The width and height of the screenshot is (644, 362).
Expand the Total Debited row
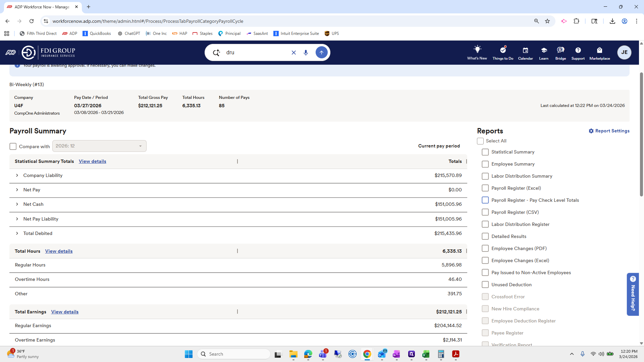(x=17, y=233)
